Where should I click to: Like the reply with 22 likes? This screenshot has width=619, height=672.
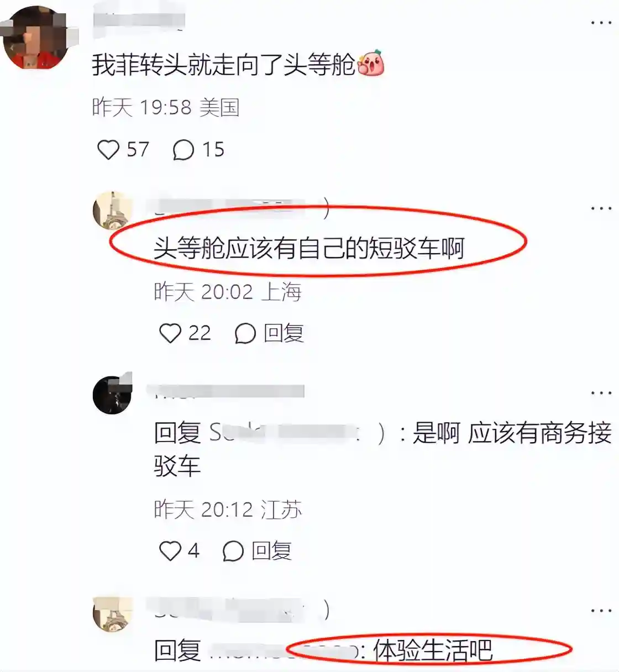coord(170,333)
